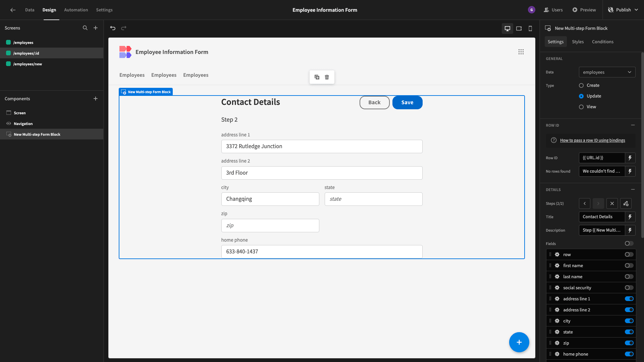Click the blue floating add button
Screen dimensions: 644x362
pos(519,342)
